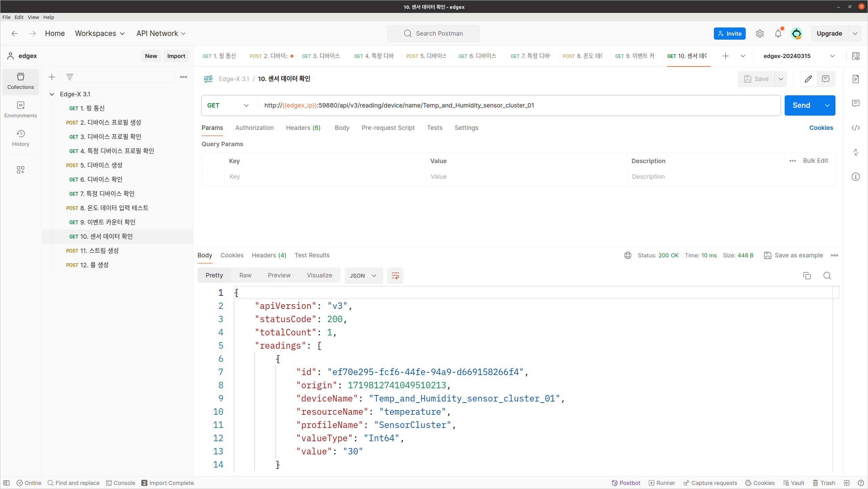
Task: Expand the Send button dropdown arrow
Action: coord(827,105)
